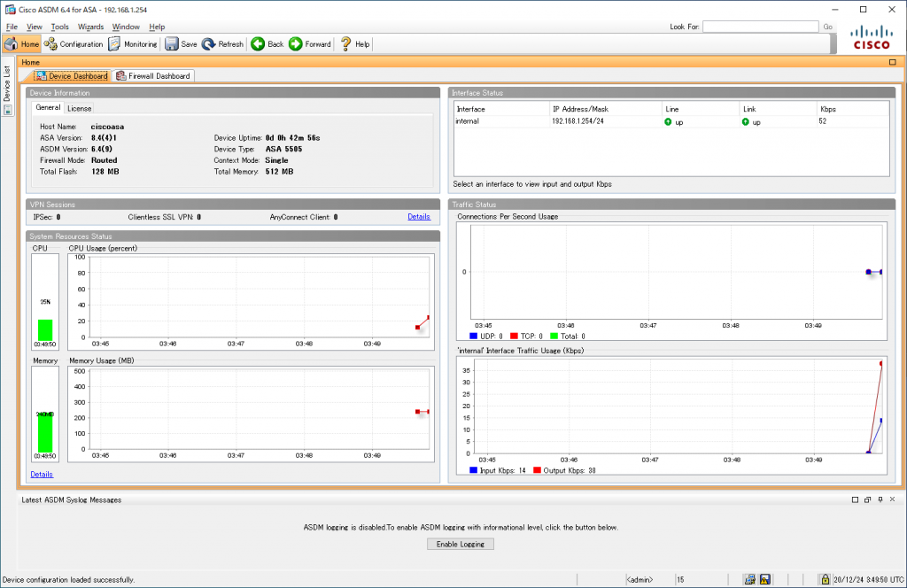This screenshot has width=907, height=588.
Task: Select the internal interface row
Action: 671,121
